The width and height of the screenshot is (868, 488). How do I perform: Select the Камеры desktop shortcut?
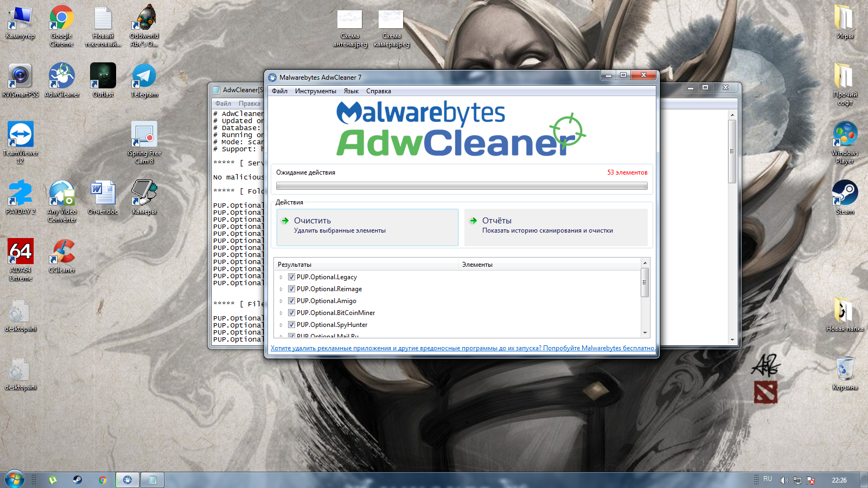tap(144, 197)
